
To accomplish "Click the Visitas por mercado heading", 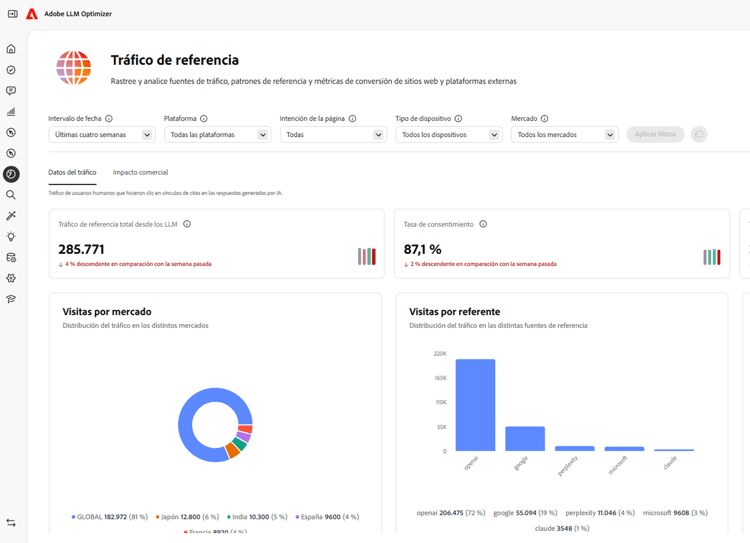I will click(x=107, y=312).
